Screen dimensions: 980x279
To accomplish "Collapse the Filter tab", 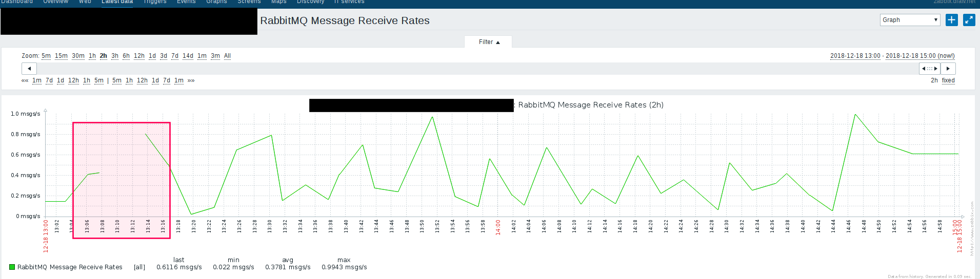I will 489,42.
